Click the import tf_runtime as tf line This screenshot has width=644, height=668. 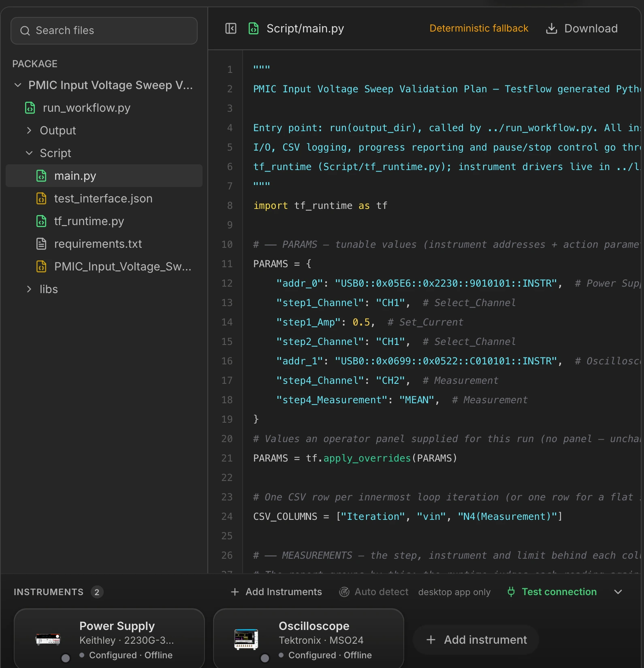point(320,206)
